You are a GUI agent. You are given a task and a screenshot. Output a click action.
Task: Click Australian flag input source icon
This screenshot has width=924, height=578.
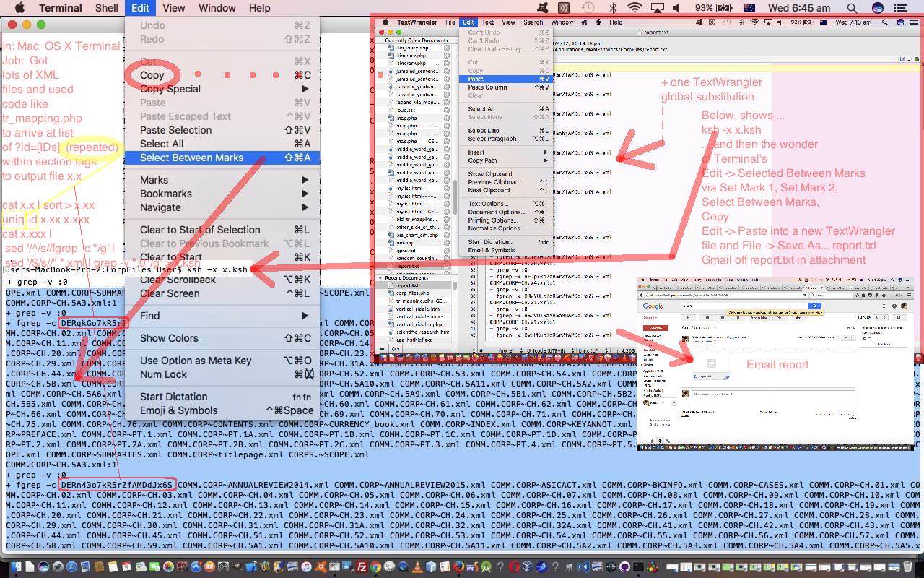(749, 8)
